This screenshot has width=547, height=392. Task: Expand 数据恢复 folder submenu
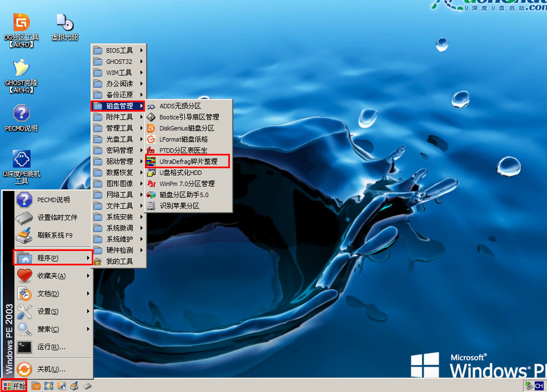click(118, 173)
